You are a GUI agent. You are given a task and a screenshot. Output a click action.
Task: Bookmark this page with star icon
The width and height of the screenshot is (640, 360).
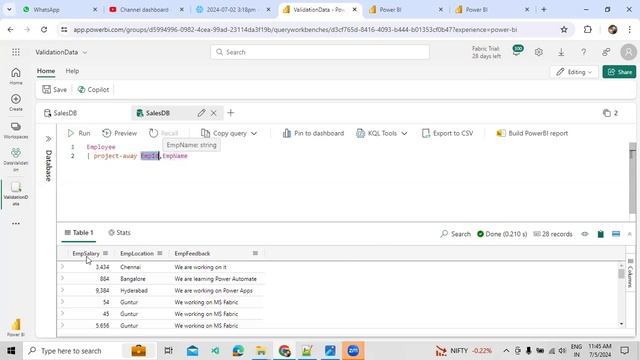(x=564, y=29)
